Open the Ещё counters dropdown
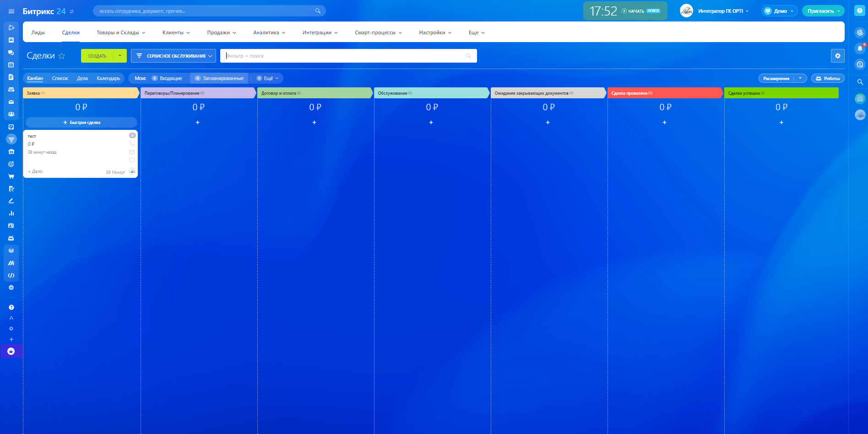Screen dimensions: 868x434 click(x=268, y=78)
